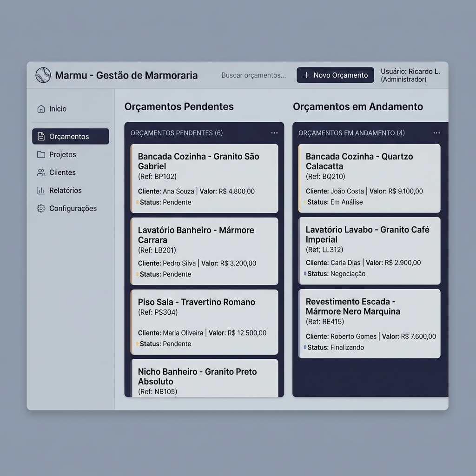Screen dimensions: 476x476
Task: Click the yellow status marker on BP102 card
Action: (138, 203)
